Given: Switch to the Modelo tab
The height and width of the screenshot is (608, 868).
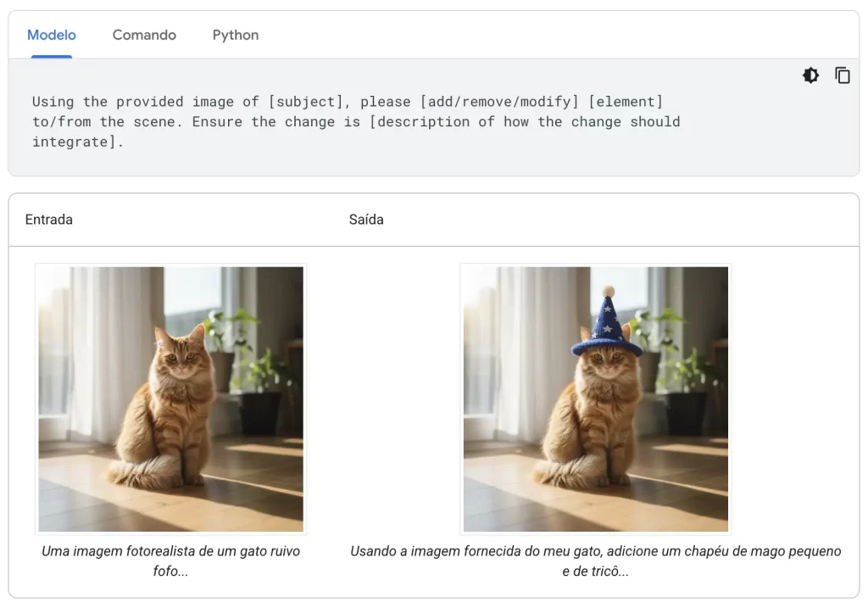Looking at the screenshot, I should tap(52, 35).
